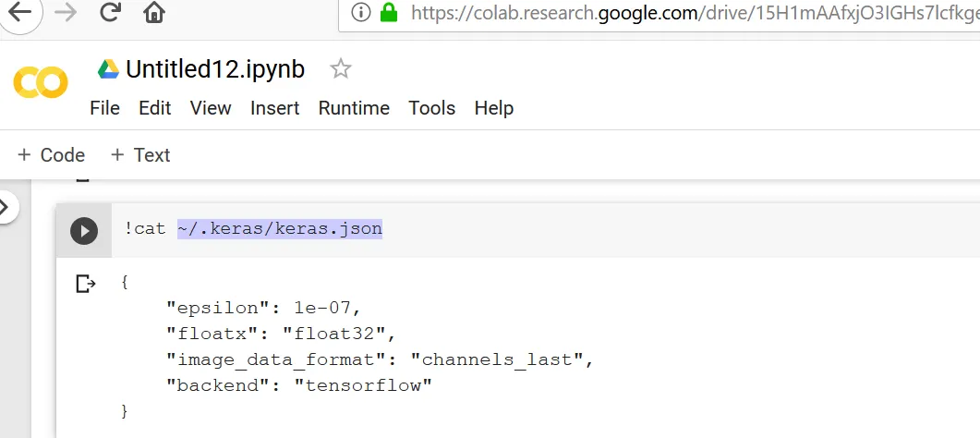
Task: Click the browser forward arrow
Action: click(x=66, y=12)
